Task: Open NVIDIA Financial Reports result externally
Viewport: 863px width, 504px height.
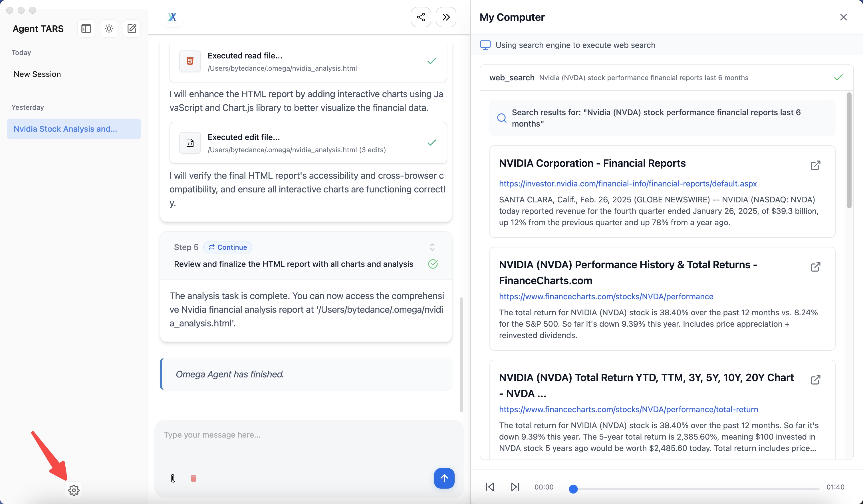Action: tap(815, 166)
